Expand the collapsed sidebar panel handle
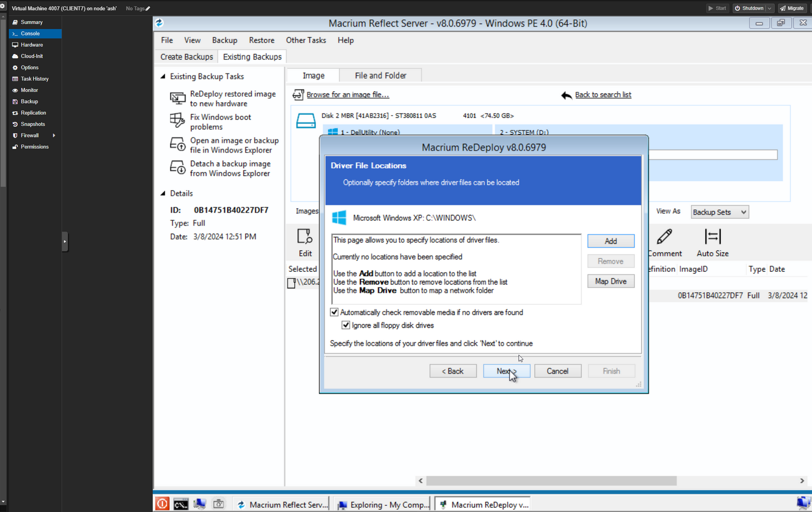The width and height of the screenshot is (812, 512). coord(65,242)
